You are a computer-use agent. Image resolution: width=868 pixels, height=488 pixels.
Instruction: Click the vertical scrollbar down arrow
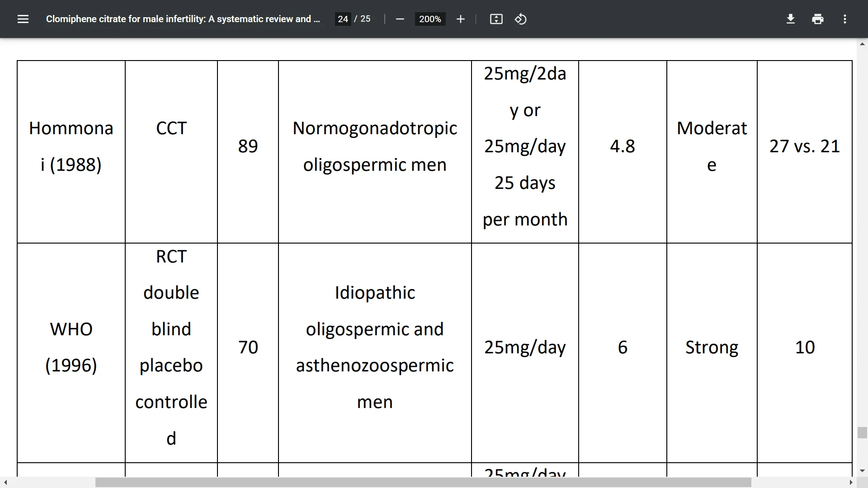click(862, 471)
